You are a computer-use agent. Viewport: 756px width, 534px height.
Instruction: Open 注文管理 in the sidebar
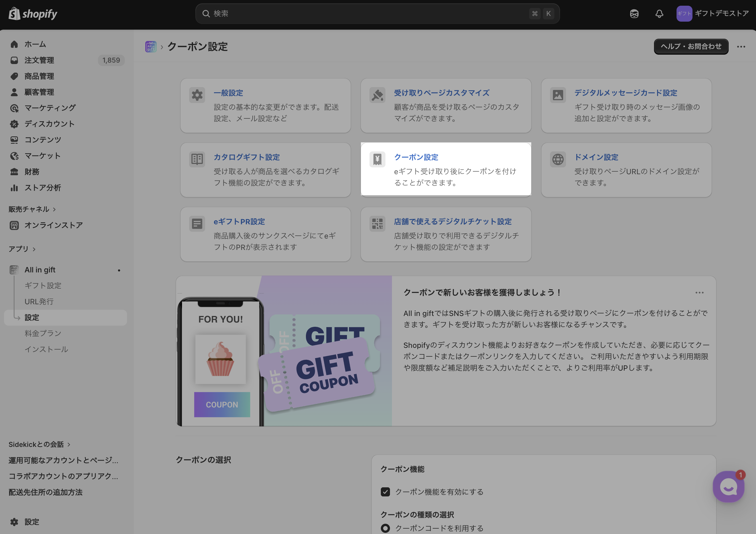pyautogui.click(x=39, y=60)
